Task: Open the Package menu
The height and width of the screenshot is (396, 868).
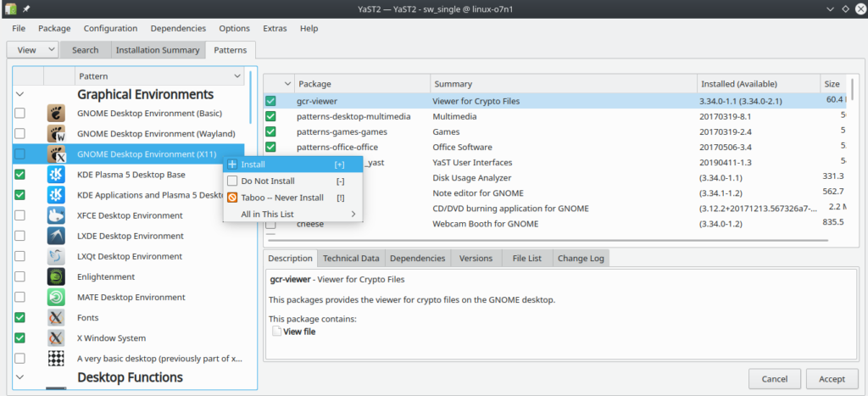Action: pos(54,28)
